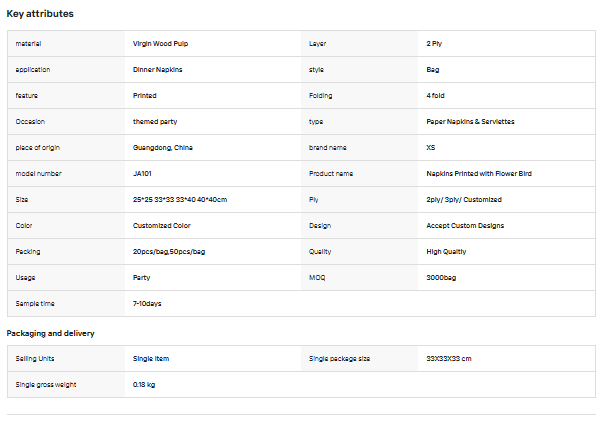Click the Dinner Napkins application value
This screenshot has height=423, width=599.
(x=157, y=70)
